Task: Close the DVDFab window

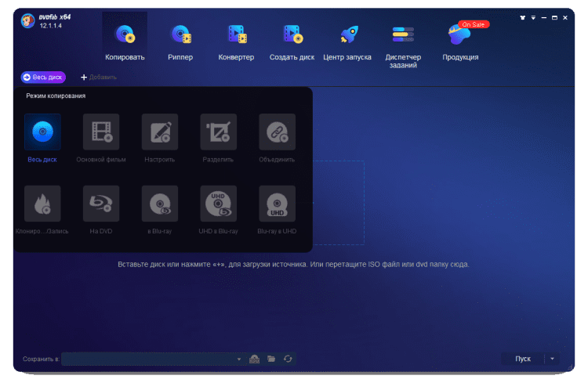Action: click(565, 17)
